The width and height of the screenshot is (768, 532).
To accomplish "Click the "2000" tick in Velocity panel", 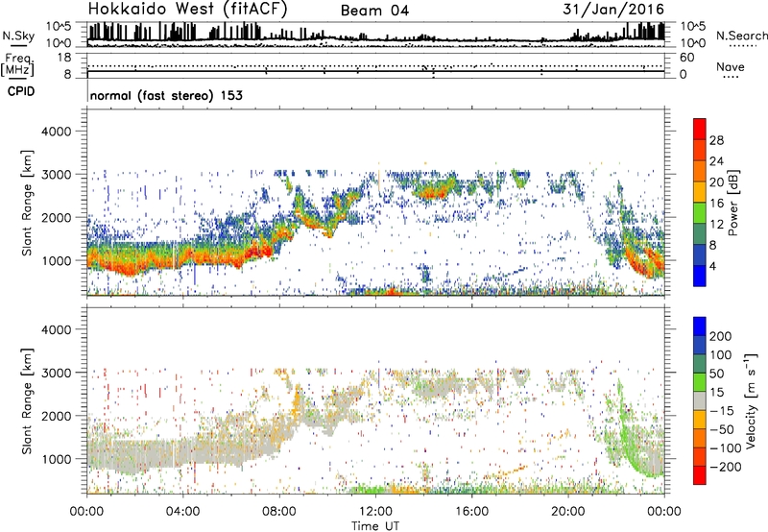I will pos(57,416).
